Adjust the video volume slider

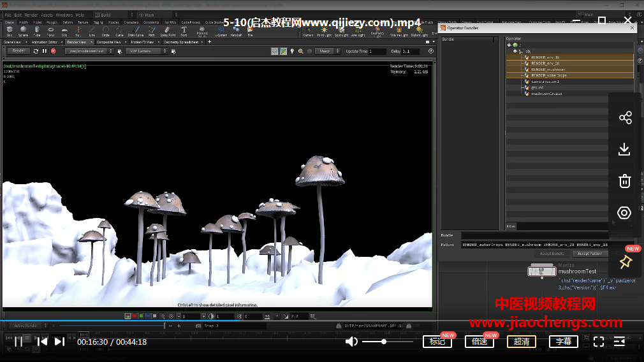point(387,342)
